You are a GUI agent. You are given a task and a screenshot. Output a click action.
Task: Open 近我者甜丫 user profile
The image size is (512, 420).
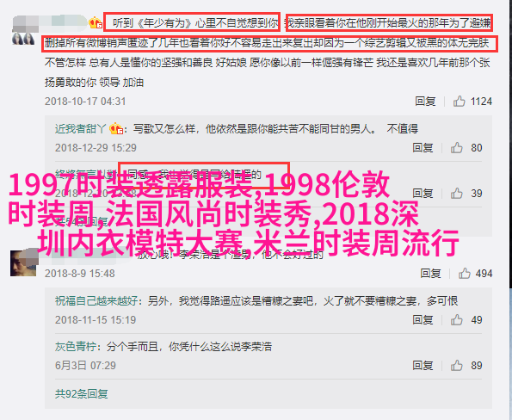click(x=81, y=129)
